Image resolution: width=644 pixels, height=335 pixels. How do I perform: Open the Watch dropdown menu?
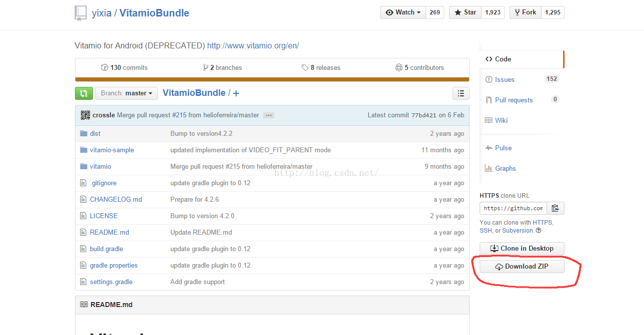coord(403,12)
